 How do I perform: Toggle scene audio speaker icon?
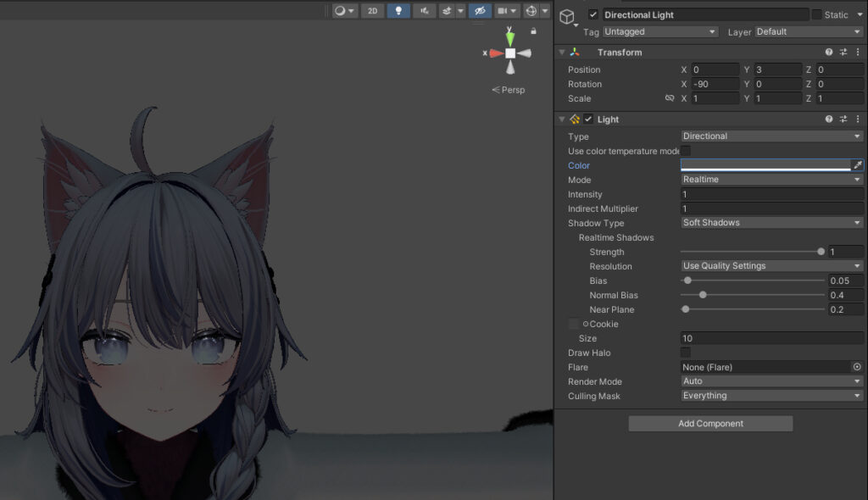tap(424, 11)
